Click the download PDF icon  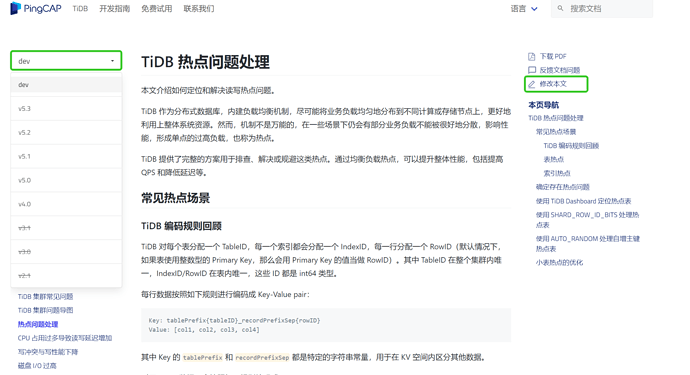pyautogui.click(x=532, y=56)
